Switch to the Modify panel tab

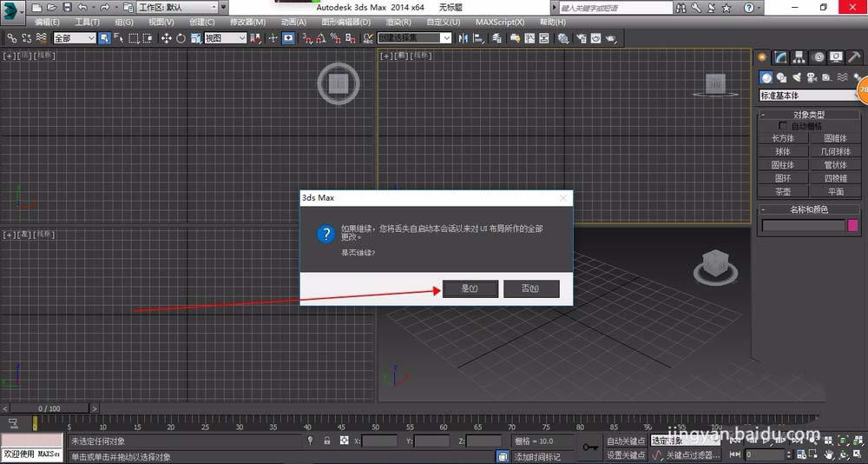click(780, 57)
